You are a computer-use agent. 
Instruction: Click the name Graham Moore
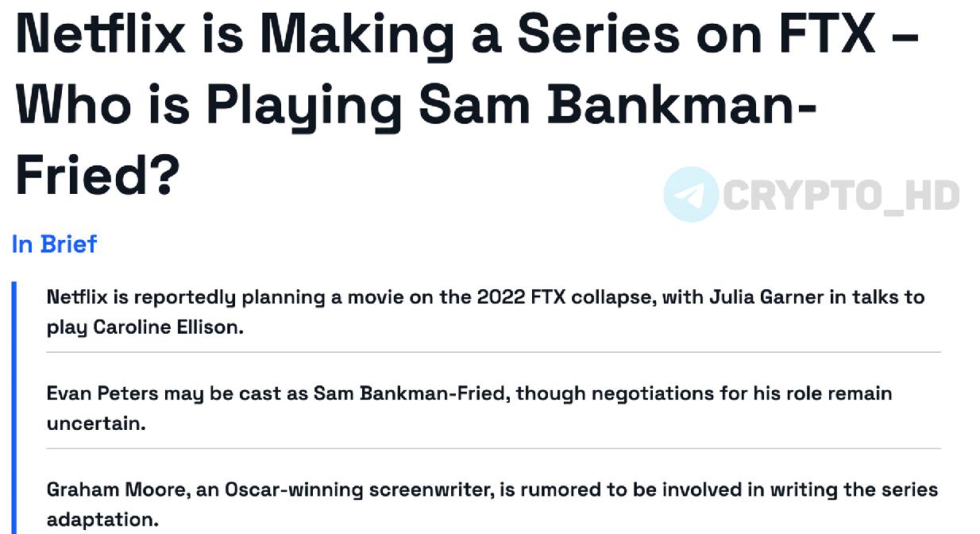(117, 489)
